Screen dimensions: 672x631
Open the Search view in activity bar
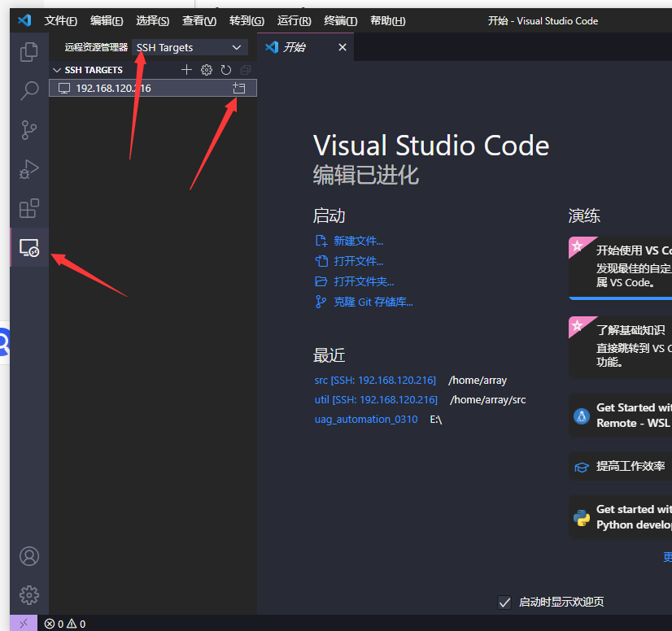(x=29, y=91)
